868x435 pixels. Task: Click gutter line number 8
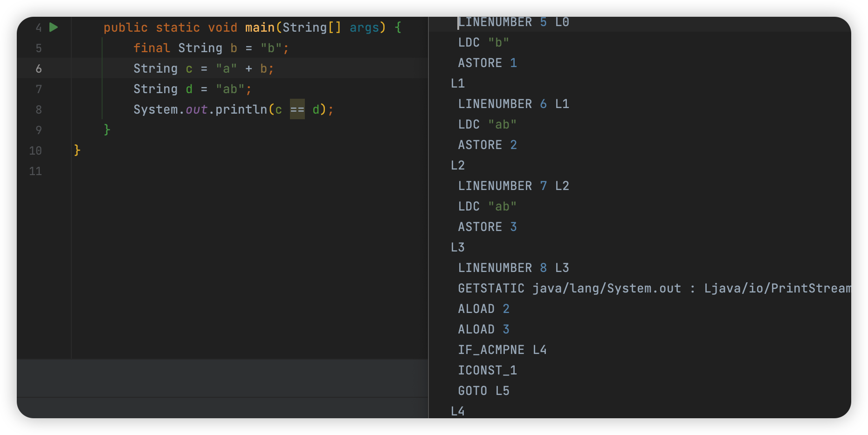point(39,110)
